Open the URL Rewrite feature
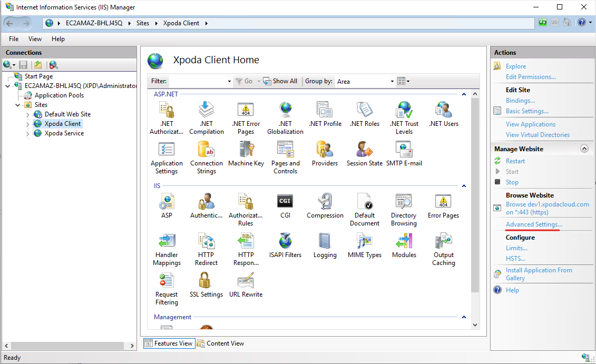 [246, 285]
